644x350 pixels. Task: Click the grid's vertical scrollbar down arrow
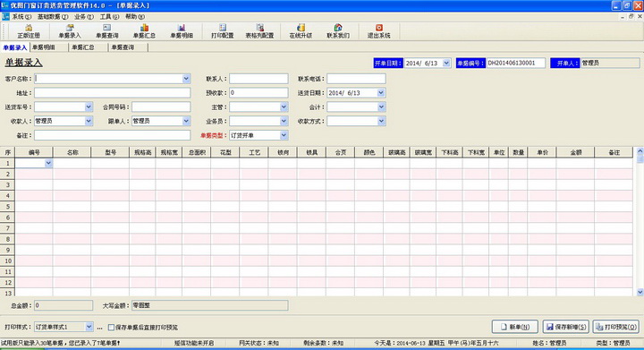[x=640, y=292]
